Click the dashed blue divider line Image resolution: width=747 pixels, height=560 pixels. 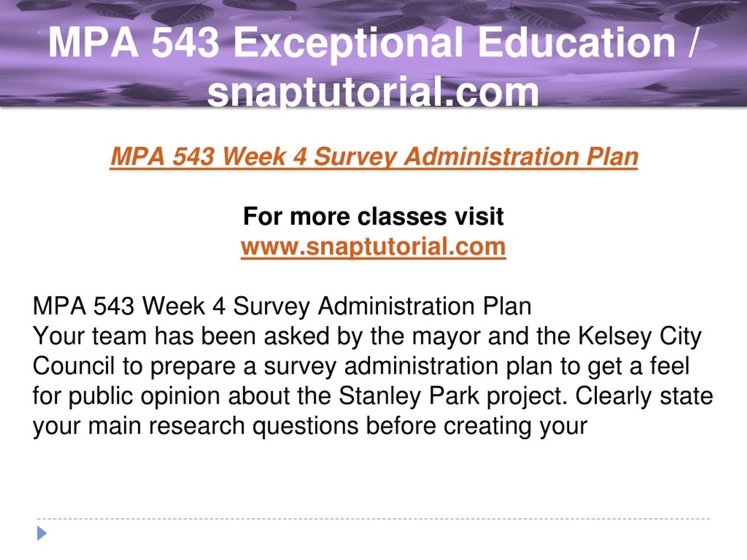point(373,519)
